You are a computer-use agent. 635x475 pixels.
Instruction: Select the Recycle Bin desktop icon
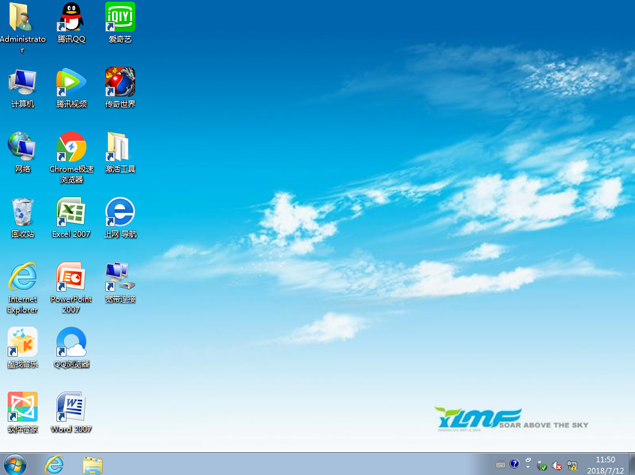(x=22, y=213)
